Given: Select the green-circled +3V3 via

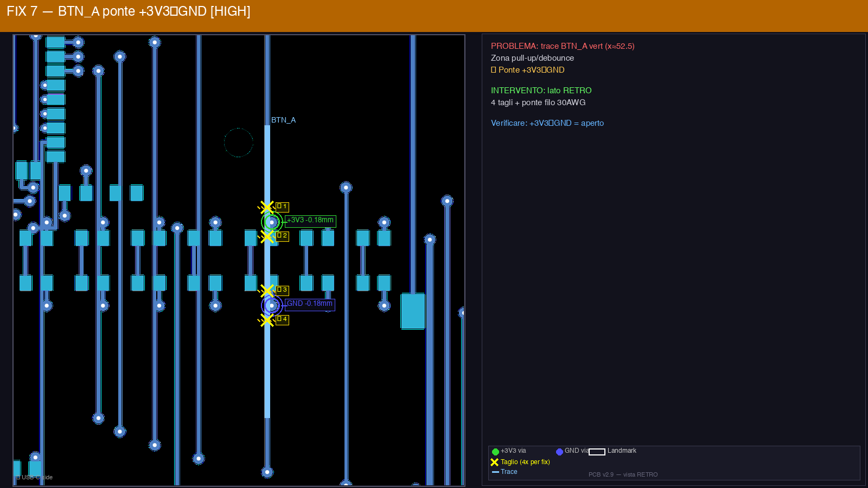Looking at the screenshot, I should click(272, 222).
